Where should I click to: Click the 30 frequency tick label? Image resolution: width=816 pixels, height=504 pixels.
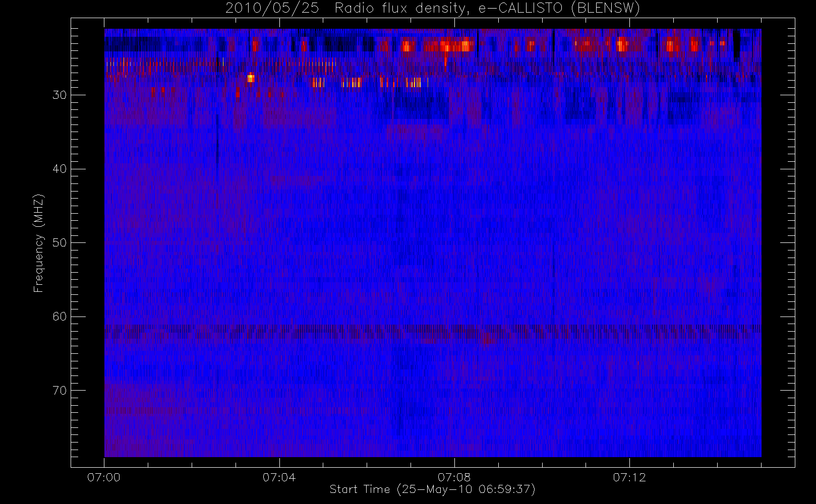[60, 95]
